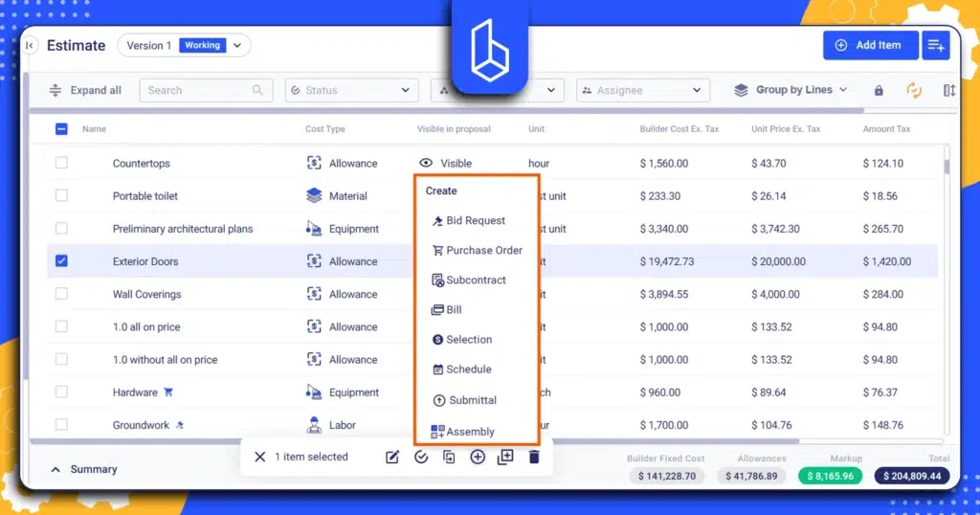Select Purchase Order from Create menu
The width and height of the screenshot is (980, 515).
tap(477, 250)
